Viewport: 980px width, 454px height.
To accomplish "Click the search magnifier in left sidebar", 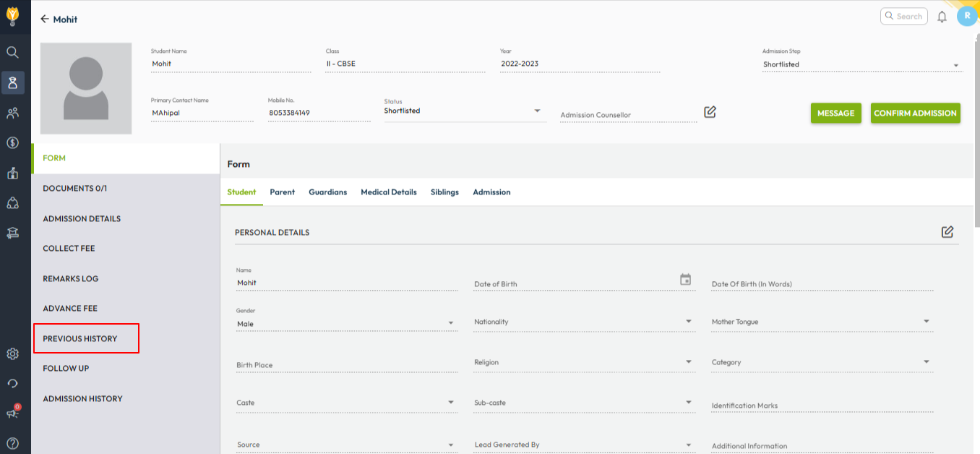I will pyautogui.click(x=12, y=52).
